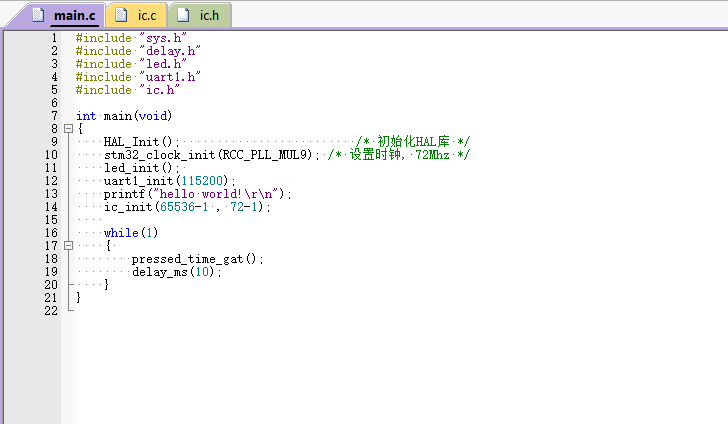Click the delay_ms(10) call
This screenshot has height=424, width=728.
point(176,272)
